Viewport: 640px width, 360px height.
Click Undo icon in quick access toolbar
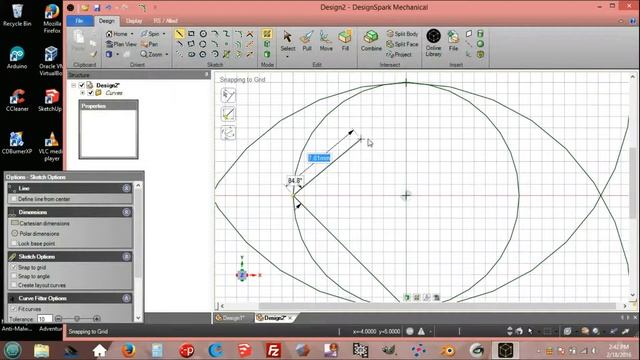(x=109, y=8)
